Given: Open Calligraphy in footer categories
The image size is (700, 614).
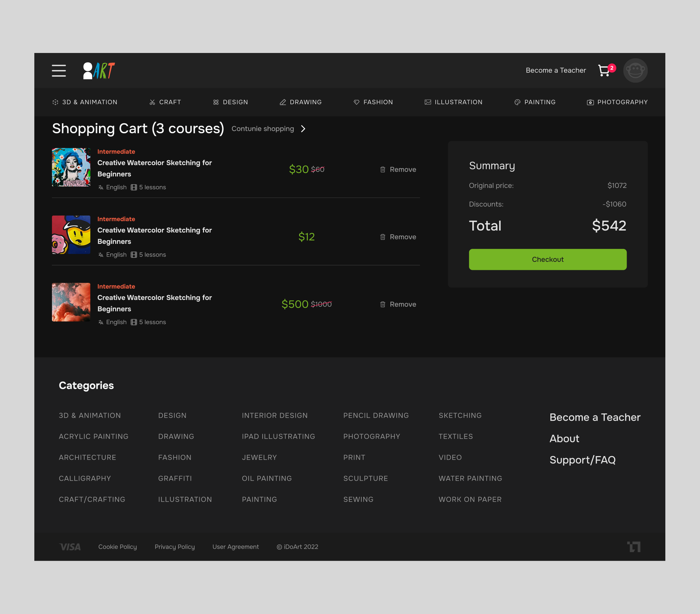Looking at the screenshot, I should [85, 478].
